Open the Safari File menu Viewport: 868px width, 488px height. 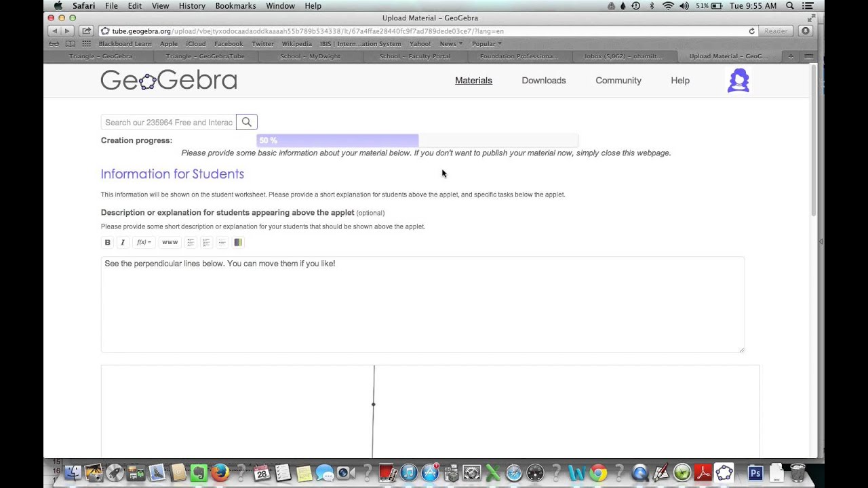coord(111,6)
